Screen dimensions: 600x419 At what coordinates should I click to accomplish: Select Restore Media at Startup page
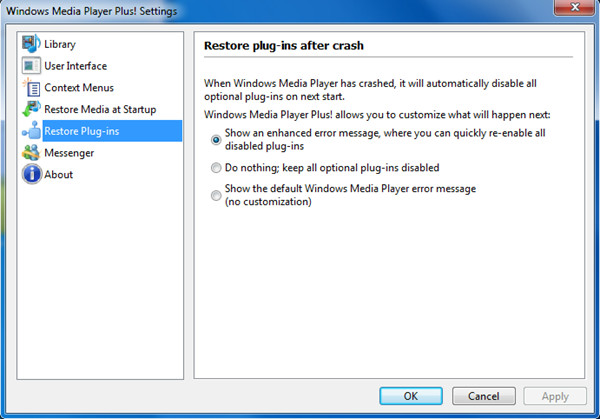(x=100, y=109)
